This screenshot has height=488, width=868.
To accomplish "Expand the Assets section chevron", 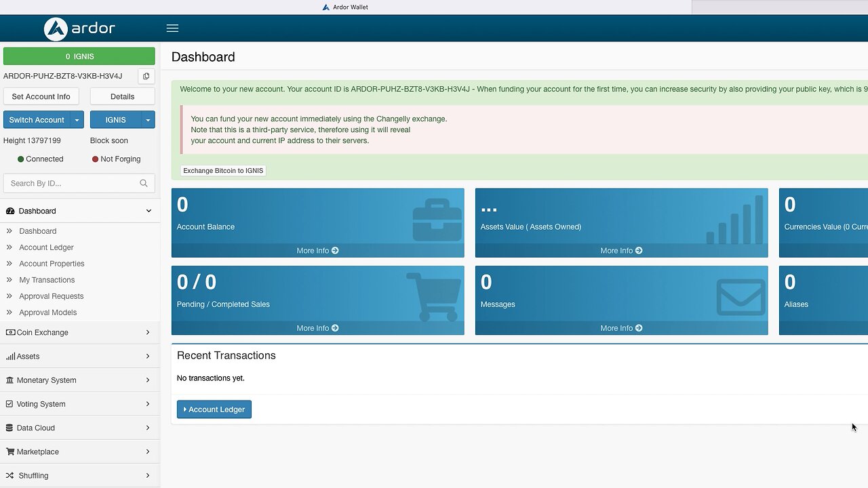I will 148,356.
